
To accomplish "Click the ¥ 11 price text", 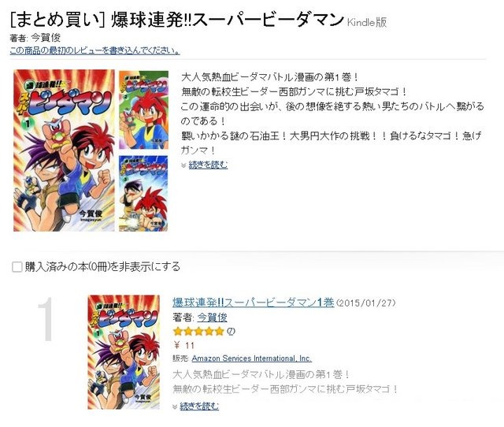I will [183, 345].
